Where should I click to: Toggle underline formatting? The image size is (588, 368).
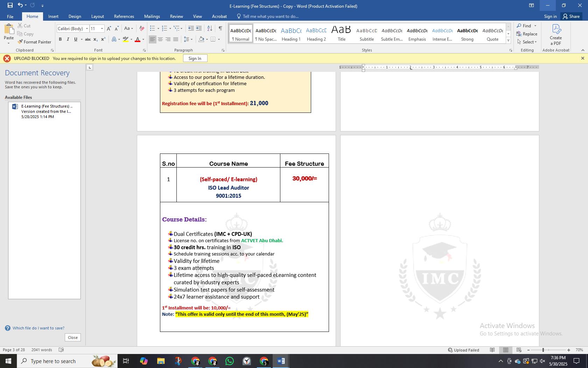[x=76, y=39]
